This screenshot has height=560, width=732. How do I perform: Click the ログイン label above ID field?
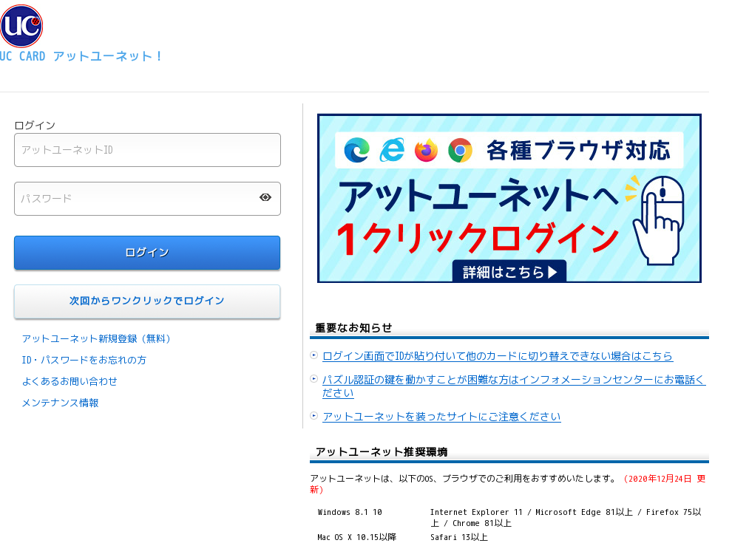point(35,126)
